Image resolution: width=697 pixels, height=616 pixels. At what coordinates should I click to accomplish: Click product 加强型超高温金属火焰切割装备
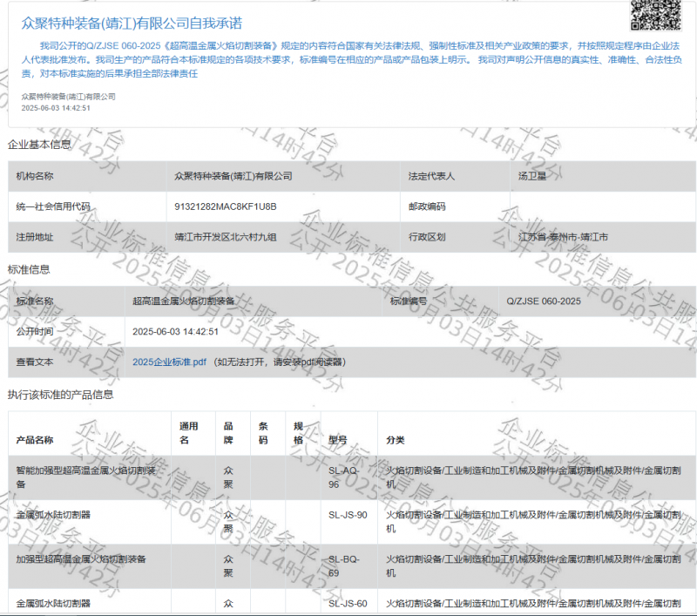[81, 559]
